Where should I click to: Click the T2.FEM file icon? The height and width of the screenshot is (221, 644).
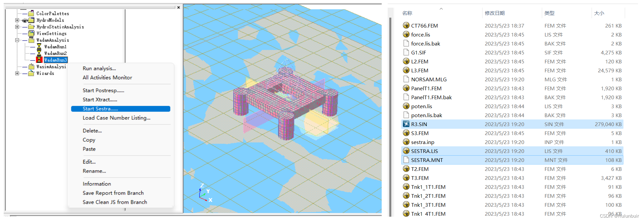406,169
